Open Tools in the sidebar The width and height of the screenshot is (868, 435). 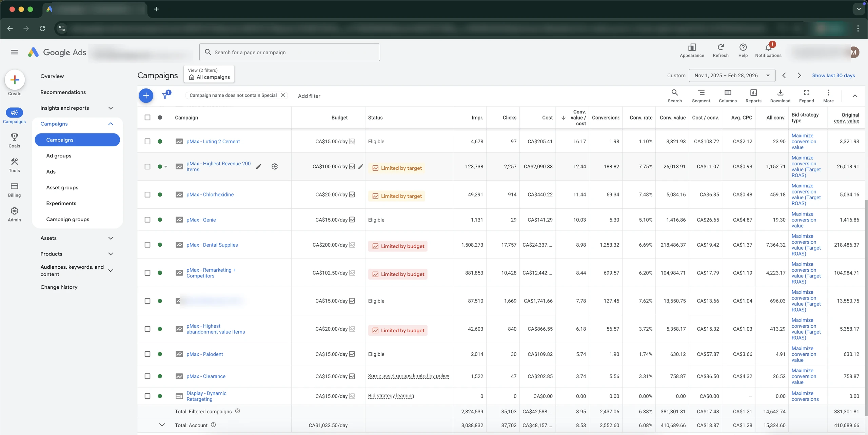click(x=14, y=165)
